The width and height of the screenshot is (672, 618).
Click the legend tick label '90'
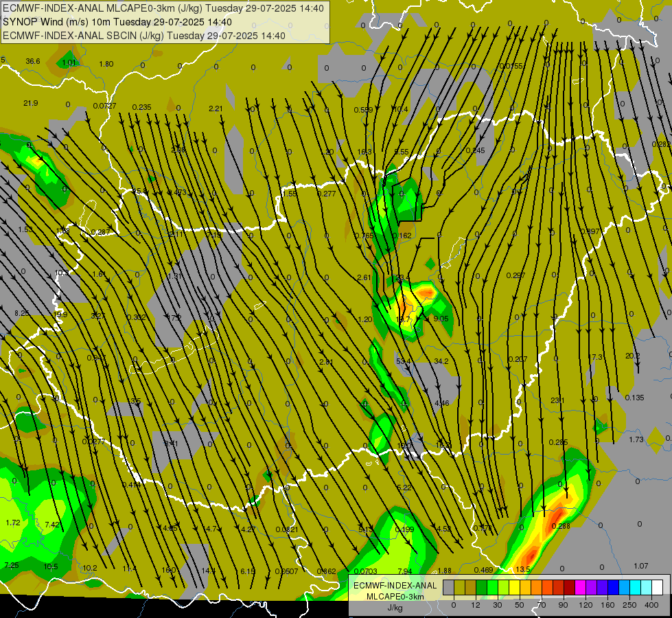coord(563,605)
